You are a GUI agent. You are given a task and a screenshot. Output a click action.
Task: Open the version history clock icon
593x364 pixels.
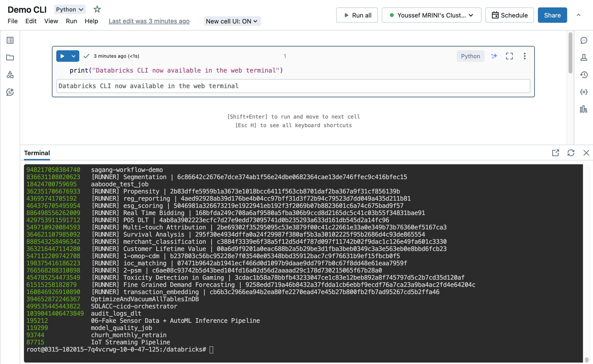click(x=584, y=75)
